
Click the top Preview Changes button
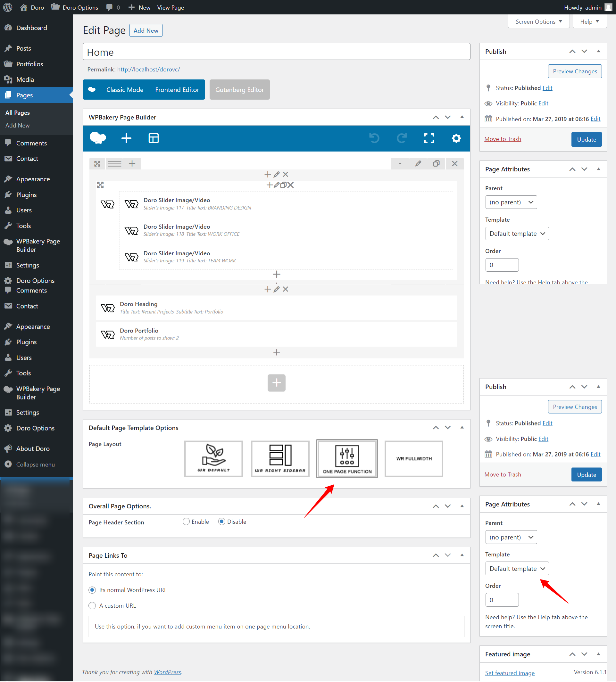[575, 71]
